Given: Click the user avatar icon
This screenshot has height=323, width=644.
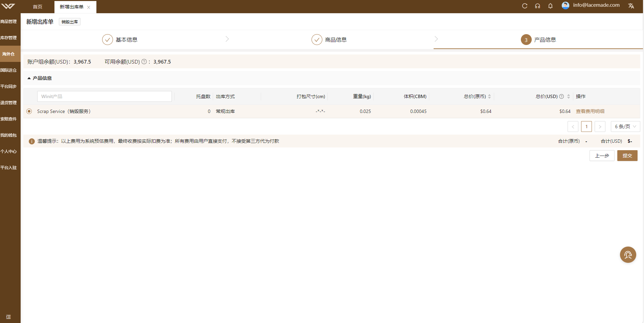Looking at the screenshot, I should pos(565,5).
